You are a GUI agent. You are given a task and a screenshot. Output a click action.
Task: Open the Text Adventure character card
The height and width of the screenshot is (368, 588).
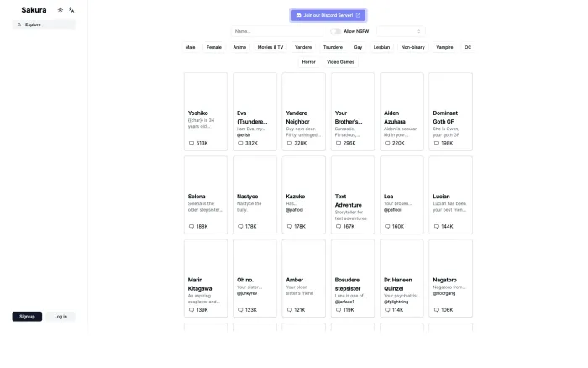click(353, 195)
